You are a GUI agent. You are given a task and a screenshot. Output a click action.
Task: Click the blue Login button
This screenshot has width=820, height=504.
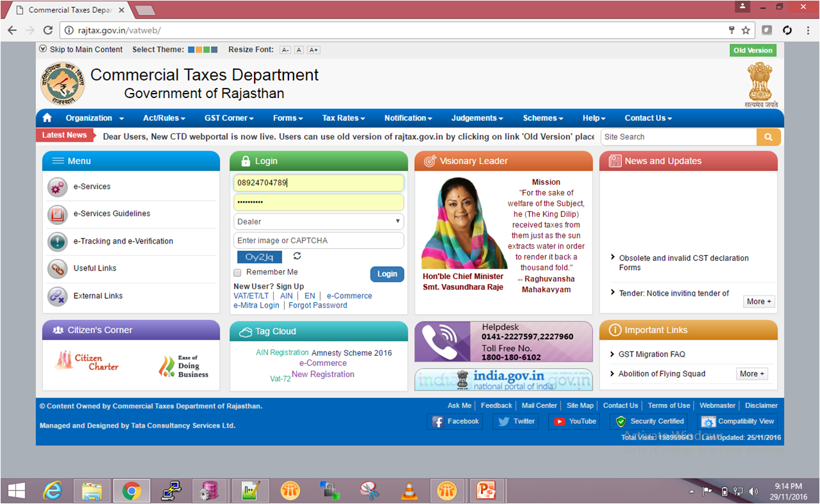tap(387, 274)
